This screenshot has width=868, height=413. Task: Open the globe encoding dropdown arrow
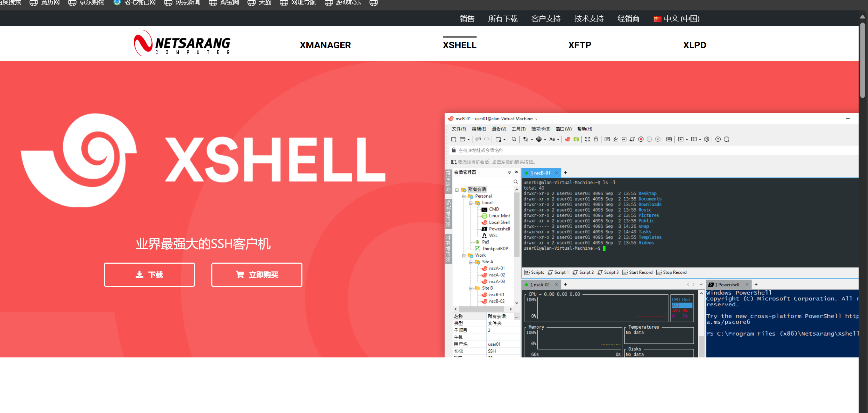(x=545, y=140)
